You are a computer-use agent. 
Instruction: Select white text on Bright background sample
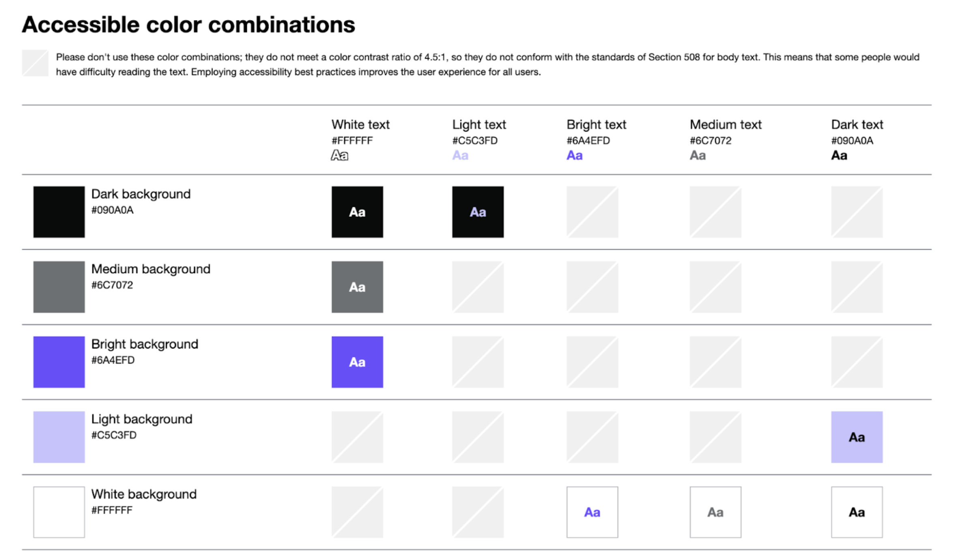coord(357,362)
